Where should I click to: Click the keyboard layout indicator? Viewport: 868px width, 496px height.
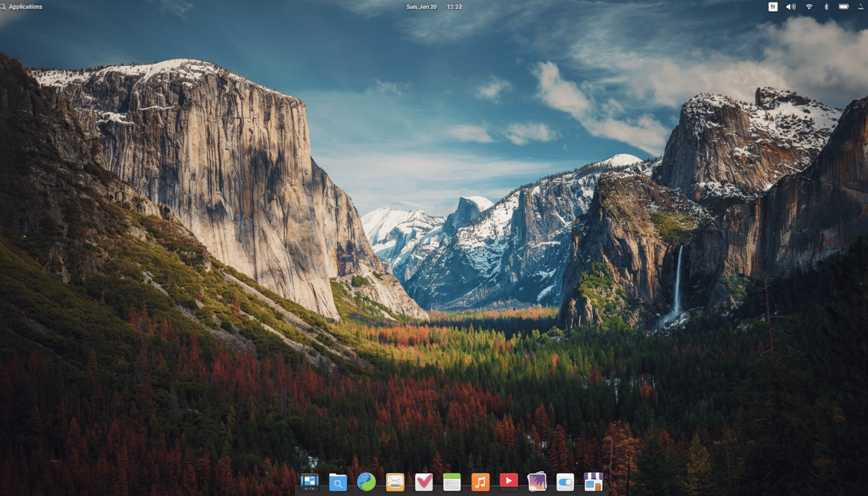(773, 6)
